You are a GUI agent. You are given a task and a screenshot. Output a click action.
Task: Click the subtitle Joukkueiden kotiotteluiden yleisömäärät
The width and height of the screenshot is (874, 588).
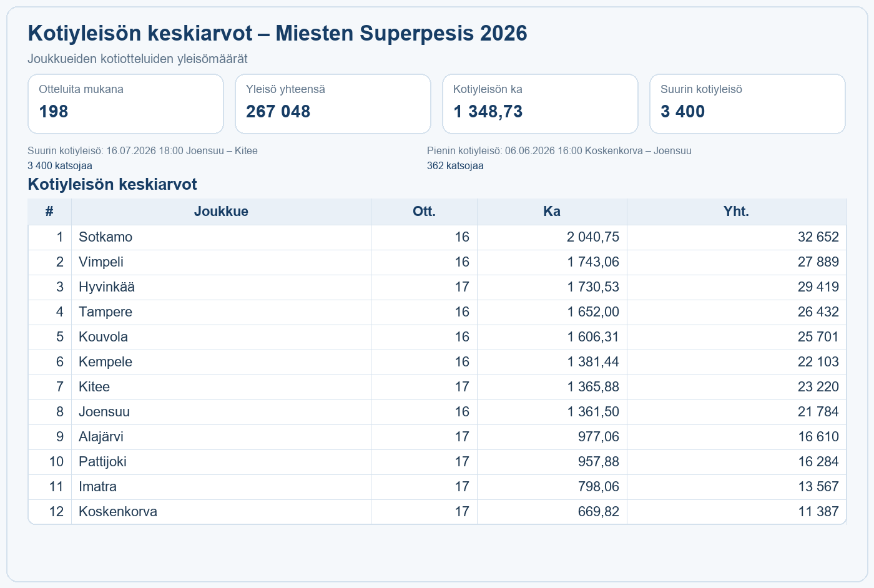[x=137, y=59]
